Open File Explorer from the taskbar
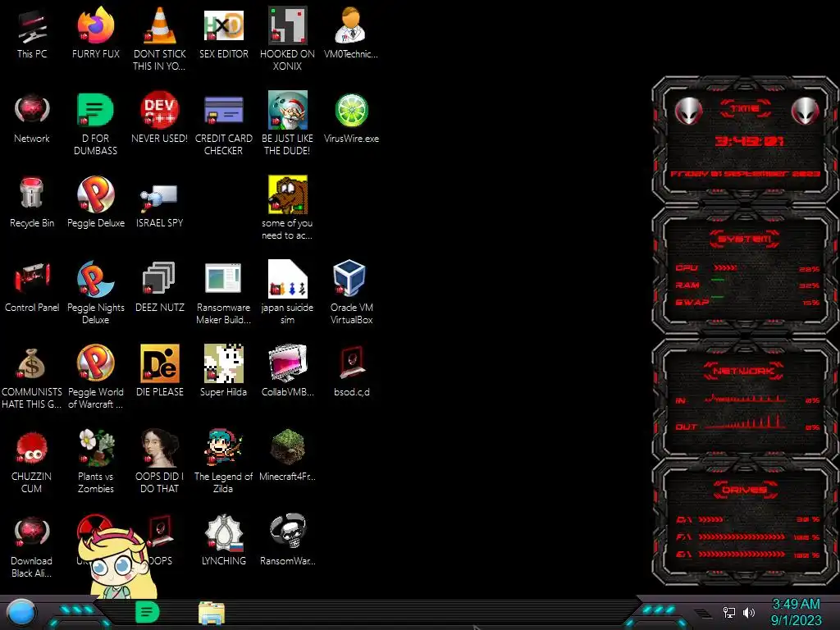Viewport: 840px width, 630px height. (x=212, y=614)
